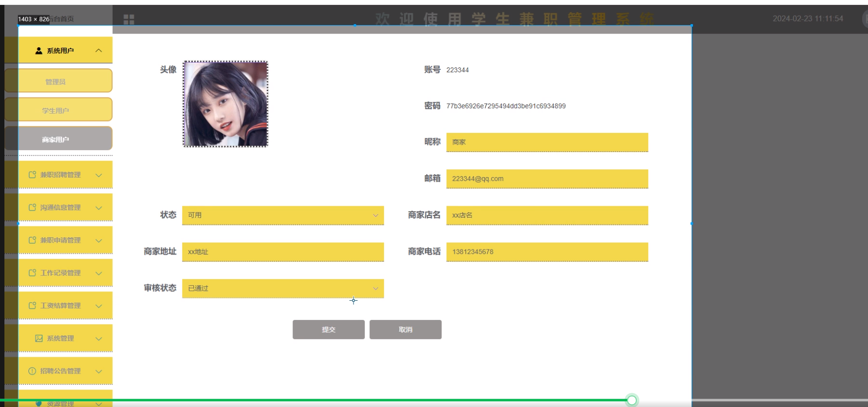Click the 商家电话 input field

547,252
